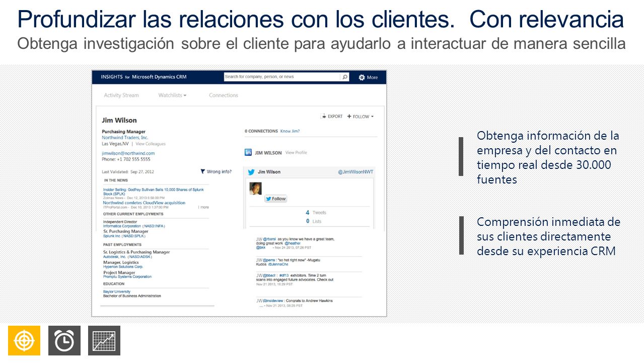
Task: Click the IN THE NEWS section header
Action: coord(116,180)
